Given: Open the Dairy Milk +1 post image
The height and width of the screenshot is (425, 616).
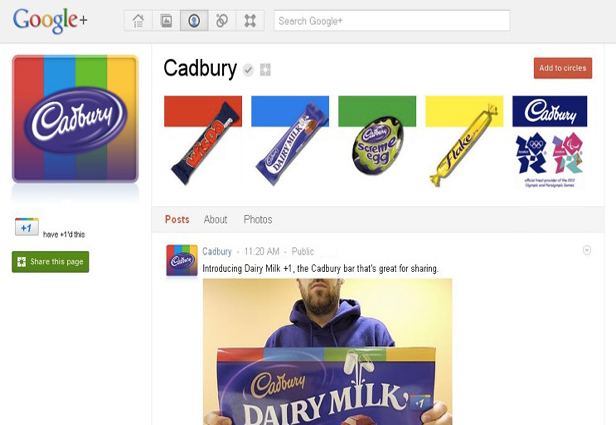Looking at the screenshot, I should pyautogui.click(x=328, y=352).
